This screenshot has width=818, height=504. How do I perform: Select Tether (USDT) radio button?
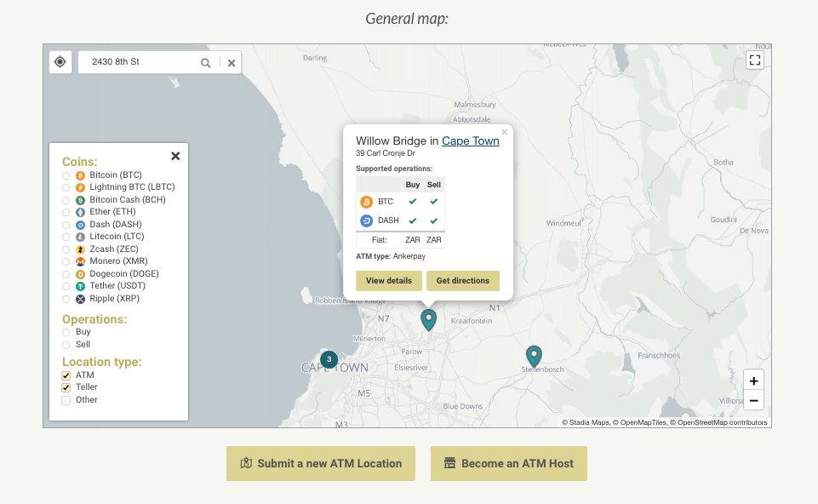(x=66, y=286)
